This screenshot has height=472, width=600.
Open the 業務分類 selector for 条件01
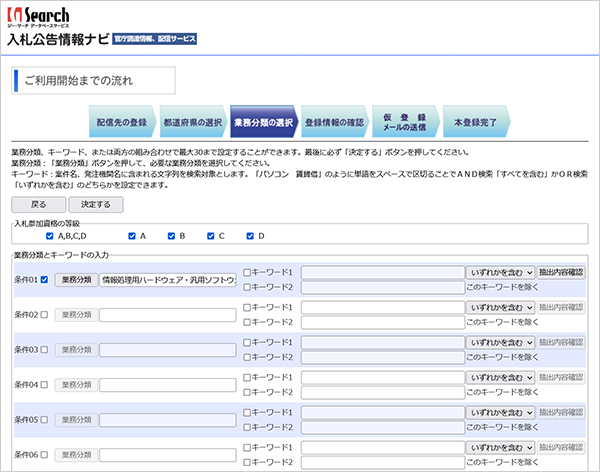[77, 280]
